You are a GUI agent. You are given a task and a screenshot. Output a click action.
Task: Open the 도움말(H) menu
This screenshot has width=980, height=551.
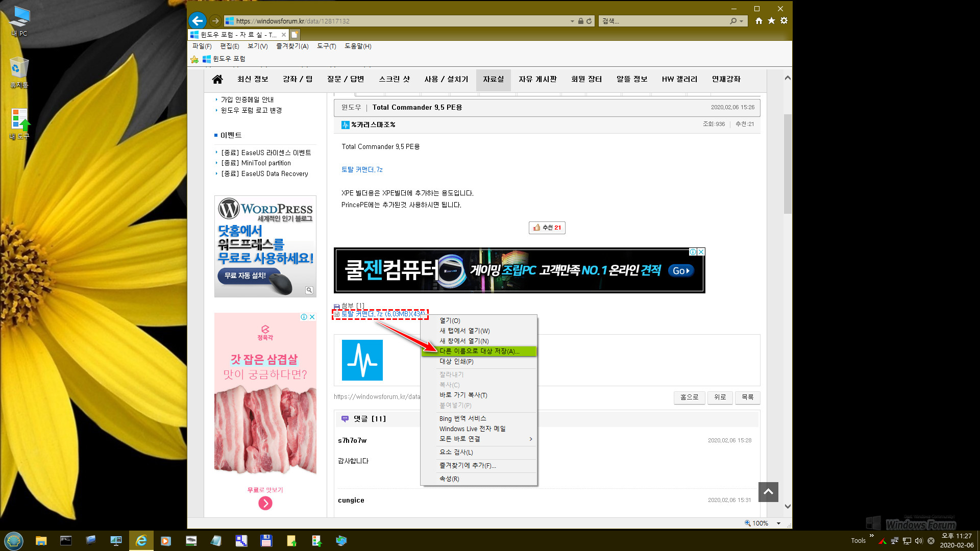[x=358, y=46]
